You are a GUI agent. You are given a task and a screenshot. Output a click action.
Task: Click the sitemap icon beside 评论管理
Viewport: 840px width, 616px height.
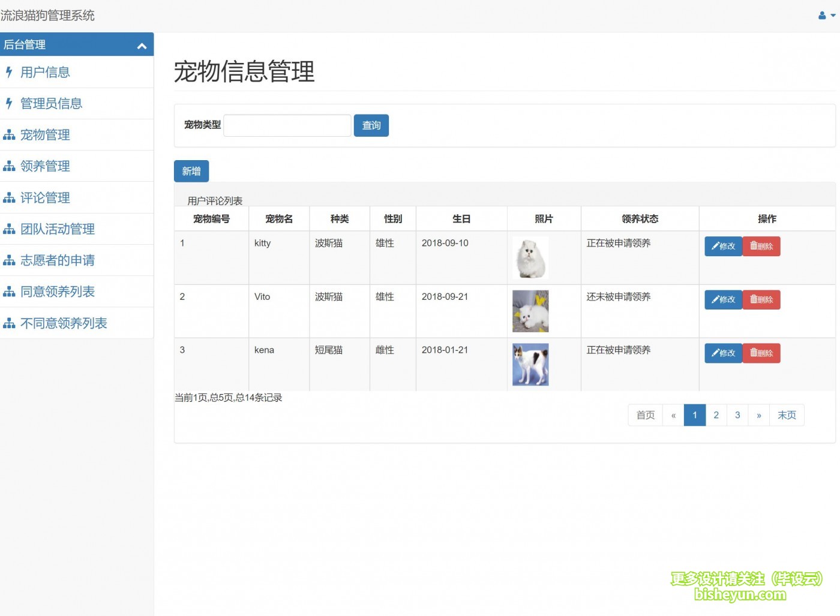click(9, 198)
